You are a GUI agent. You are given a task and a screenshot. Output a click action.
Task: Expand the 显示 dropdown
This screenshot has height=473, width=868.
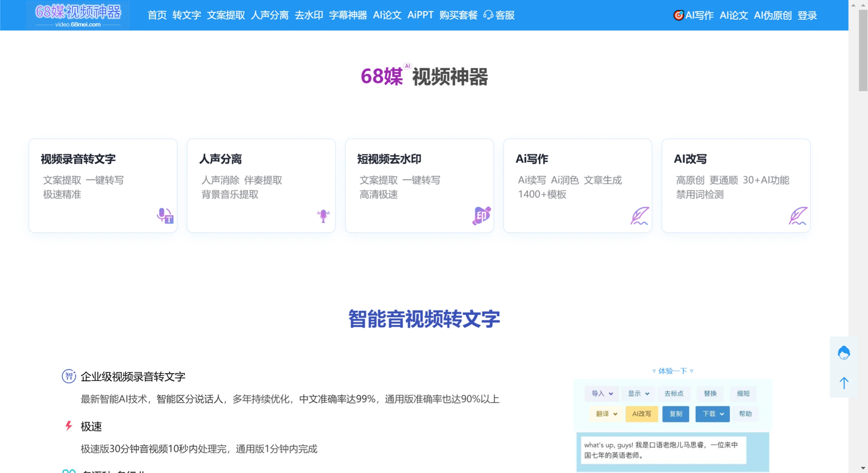tap(638, 393)
